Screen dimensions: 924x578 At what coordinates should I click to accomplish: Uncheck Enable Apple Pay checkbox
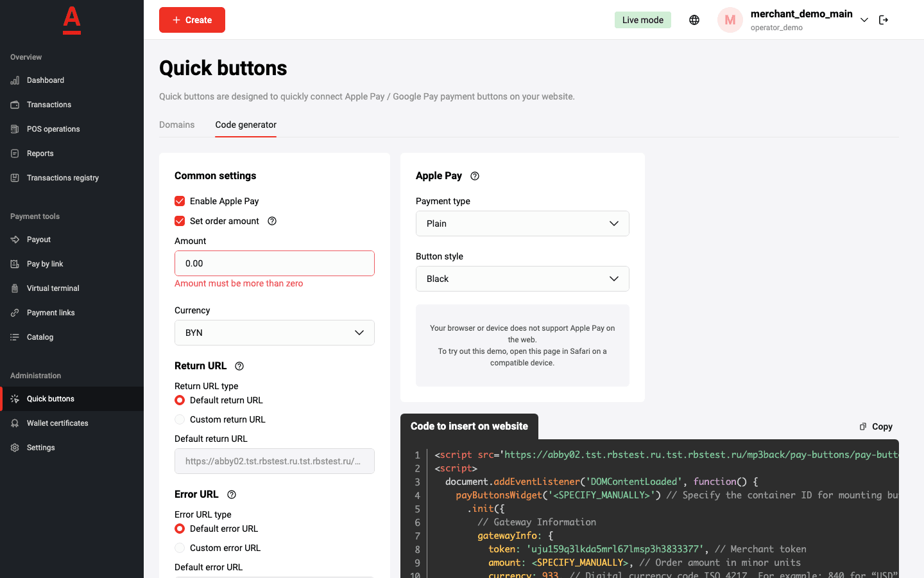[x=180, y=201]
